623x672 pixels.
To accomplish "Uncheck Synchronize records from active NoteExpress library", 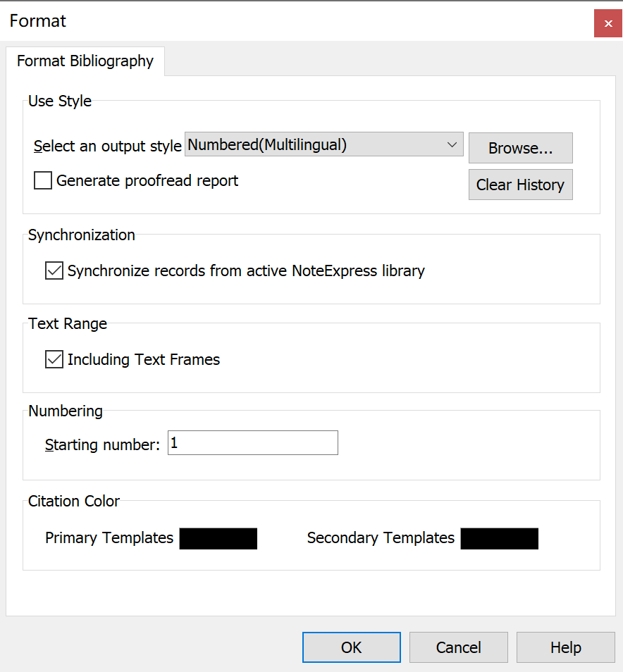I will [x=54, y=270].
